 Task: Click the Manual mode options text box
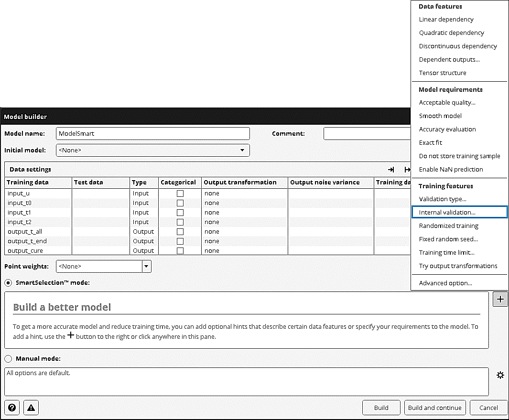(x=247, y=382)
